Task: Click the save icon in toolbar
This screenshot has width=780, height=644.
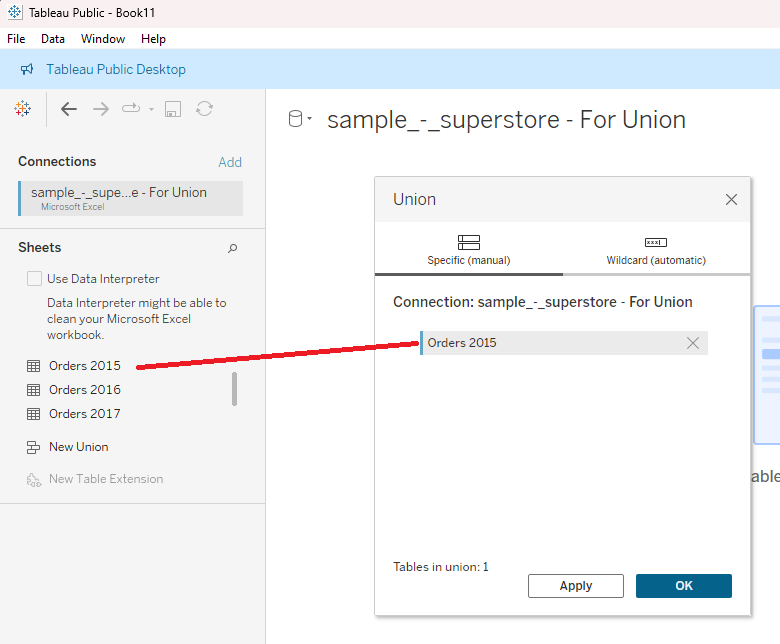Action: 173,109
